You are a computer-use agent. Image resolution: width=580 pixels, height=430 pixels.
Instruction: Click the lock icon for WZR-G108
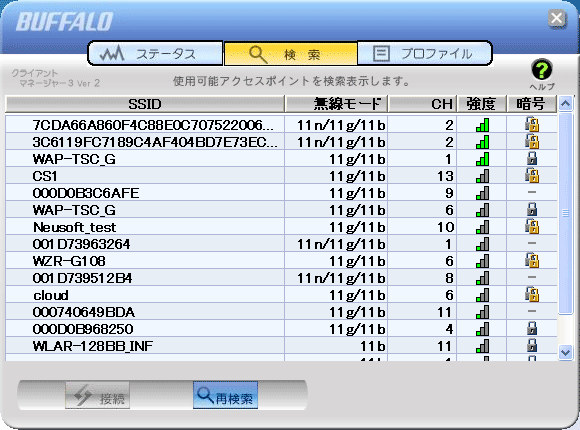(x=532, y=261)
